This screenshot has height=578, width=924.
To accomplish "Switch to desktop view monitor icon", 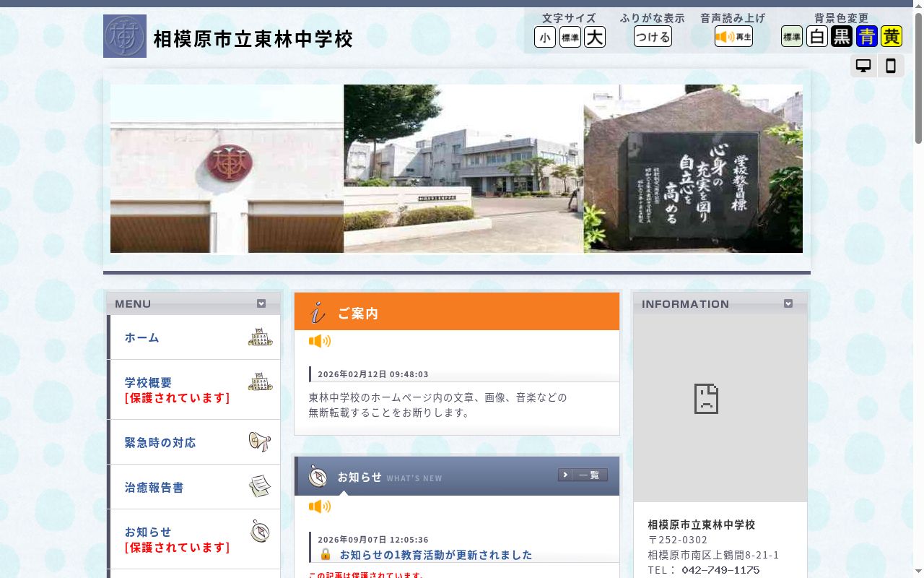I will click(x=863, y=66).
